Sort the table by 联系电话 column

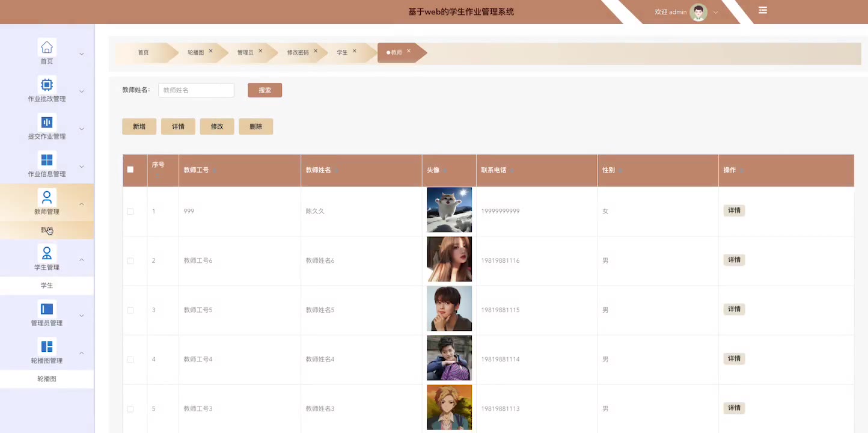(x=512, y=171)
